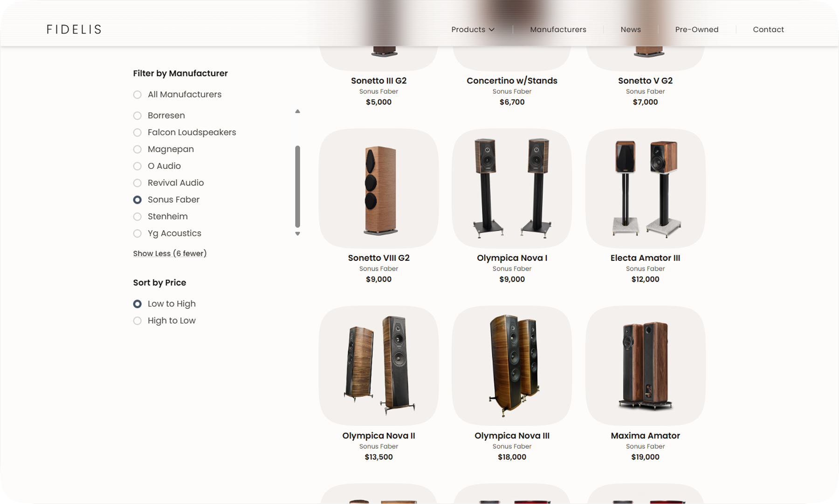
Task: Open the Products dropdown menu
Action: tap(473, 29)
